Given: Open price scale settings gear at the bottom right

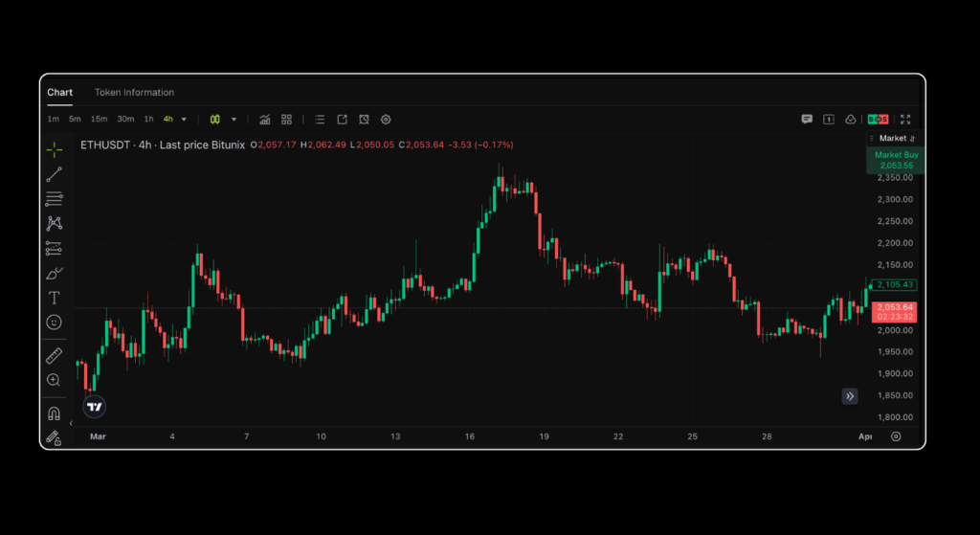Looking at the screenshot, I should [x=896, y=436].
